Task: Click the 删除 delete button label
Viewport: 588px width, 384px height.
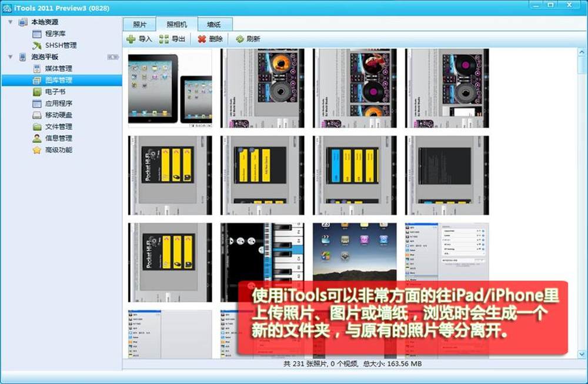Action: click(x=216, y=39)
